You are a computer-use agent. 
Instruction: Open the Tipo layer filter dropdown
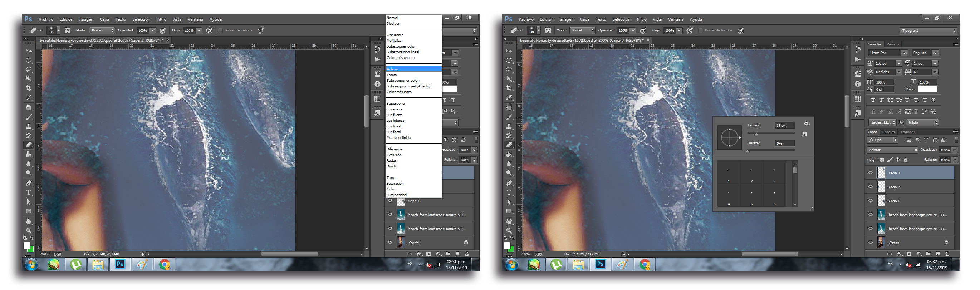[883, 140]
